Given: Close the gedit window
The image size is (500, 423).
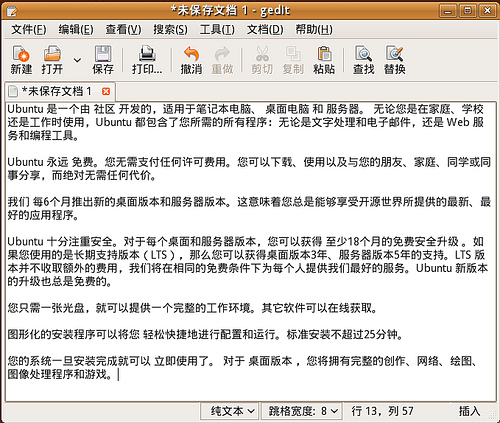Looking at the screenshot, I should click(x=488, y=11).
